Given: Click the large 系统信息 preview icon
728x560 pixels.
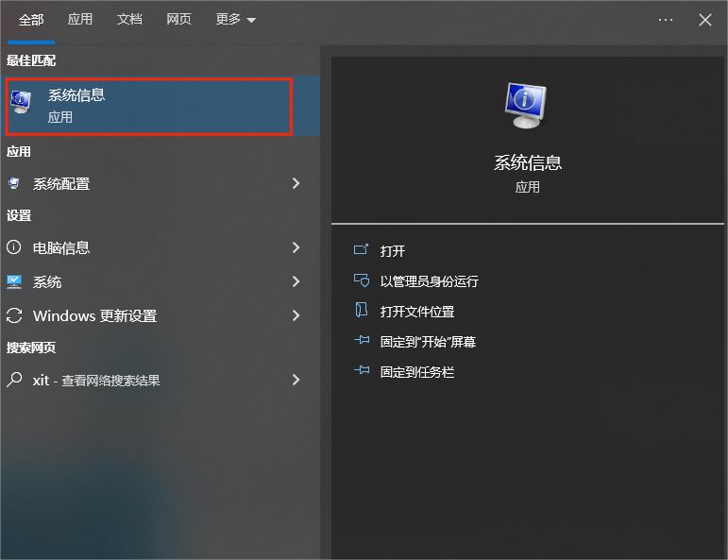Looking at the screenshot, I should point(526,105).
